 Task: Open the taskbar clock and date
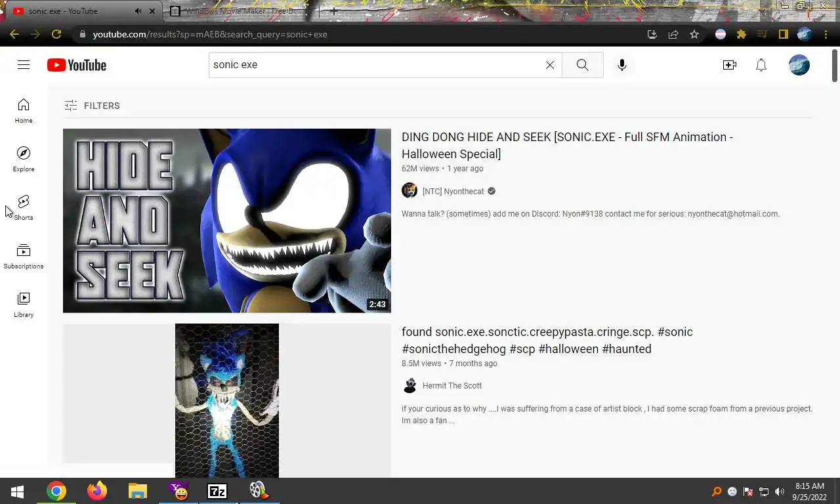pyautogui.click(x=809, y=492)
